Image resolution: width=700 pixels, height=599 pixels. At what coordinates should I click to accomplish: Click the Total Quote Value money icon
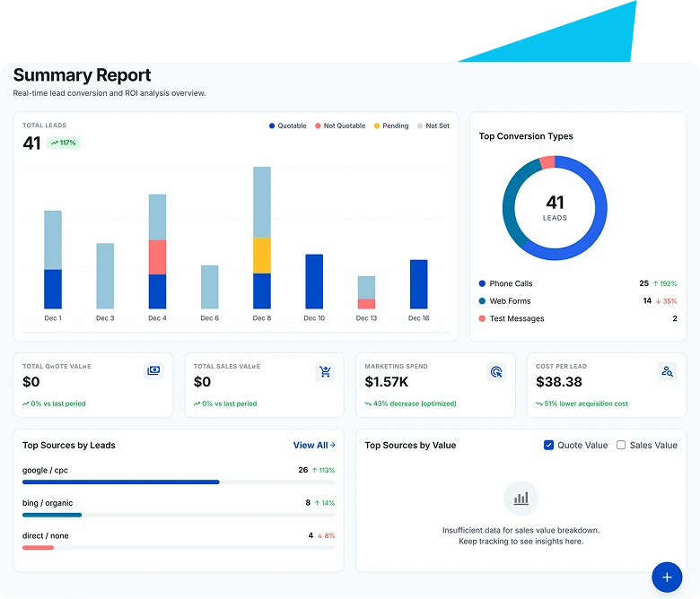(153, 370)
